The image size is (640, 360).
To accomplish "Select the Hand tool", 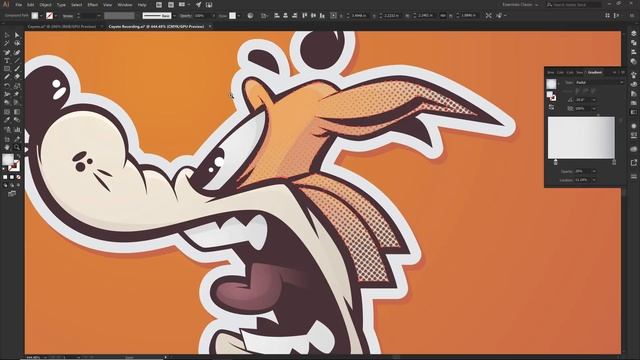I will pyautogui.click(x=7, y=147).
